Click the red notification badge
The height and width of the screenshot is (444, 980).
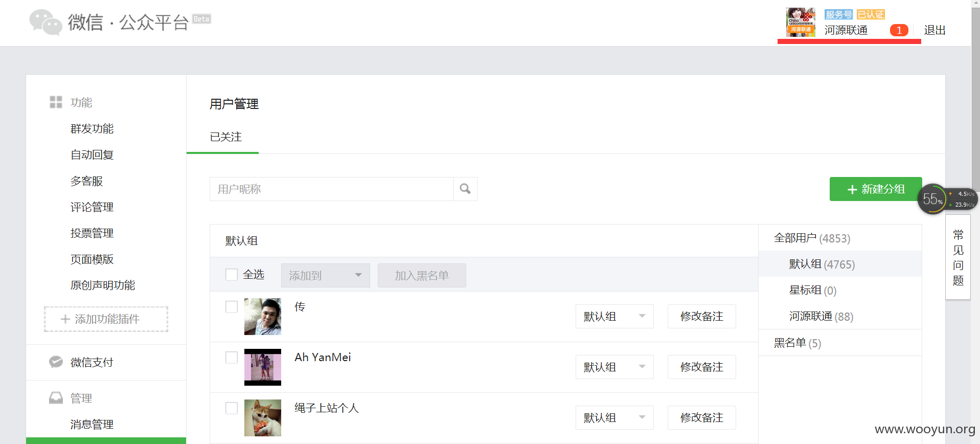coord(899,30)
